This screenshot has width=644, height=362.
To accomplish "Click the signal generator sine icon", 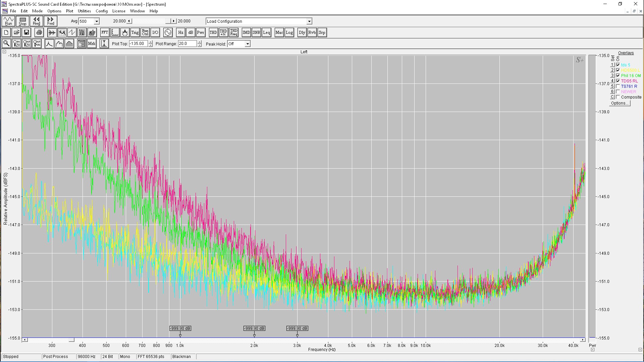I will tap(168, 33).
